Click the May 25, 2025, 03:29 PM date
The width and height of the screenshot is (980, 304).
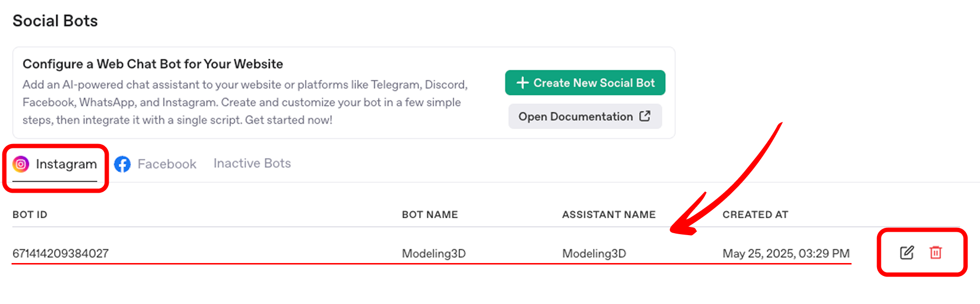786,253
